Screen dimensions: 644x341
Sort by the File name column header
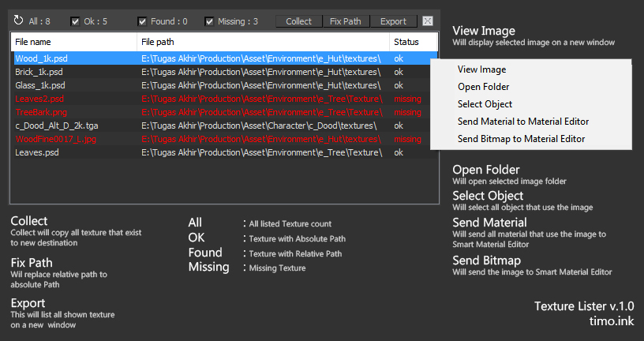pyautogui.click(x=73, y=41)
